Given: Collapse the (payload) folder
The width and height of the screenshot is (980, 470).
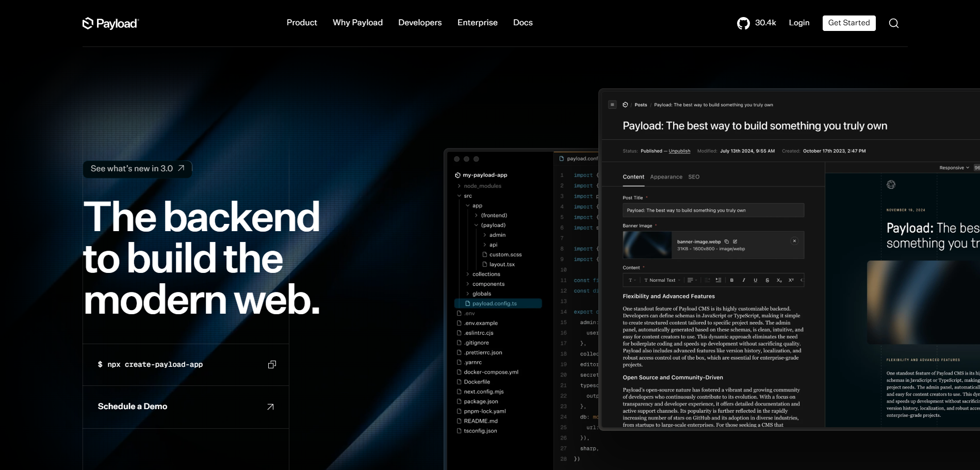Looking at the screenshot, I should pos(476,225).
